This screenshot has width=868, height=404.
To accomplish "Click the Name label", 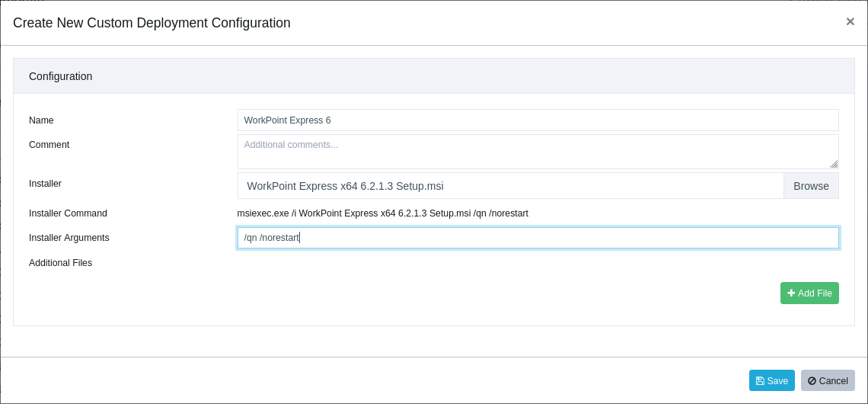I will tap(41, 120).
